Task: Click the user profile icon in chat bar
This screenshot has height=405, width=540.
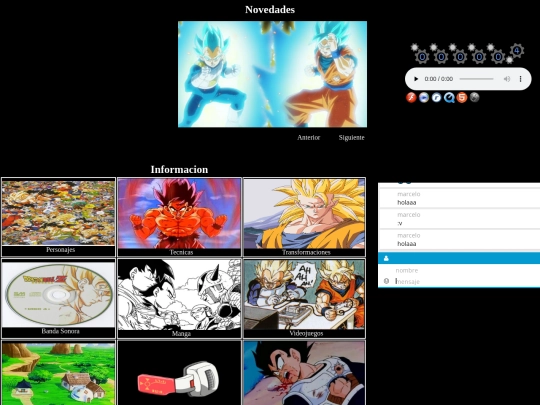Action: pos(386,258)
